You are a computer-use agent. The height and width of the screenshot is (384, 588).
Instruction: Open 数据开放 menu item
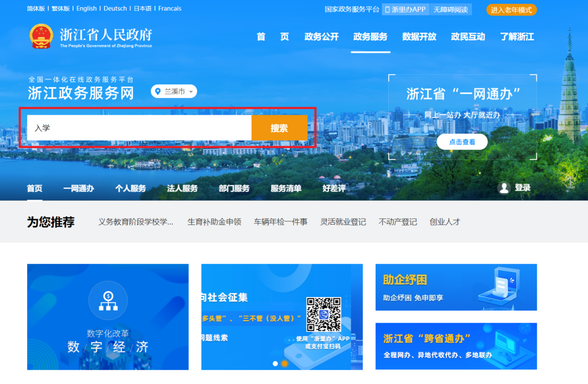click(x=419, y=37)
